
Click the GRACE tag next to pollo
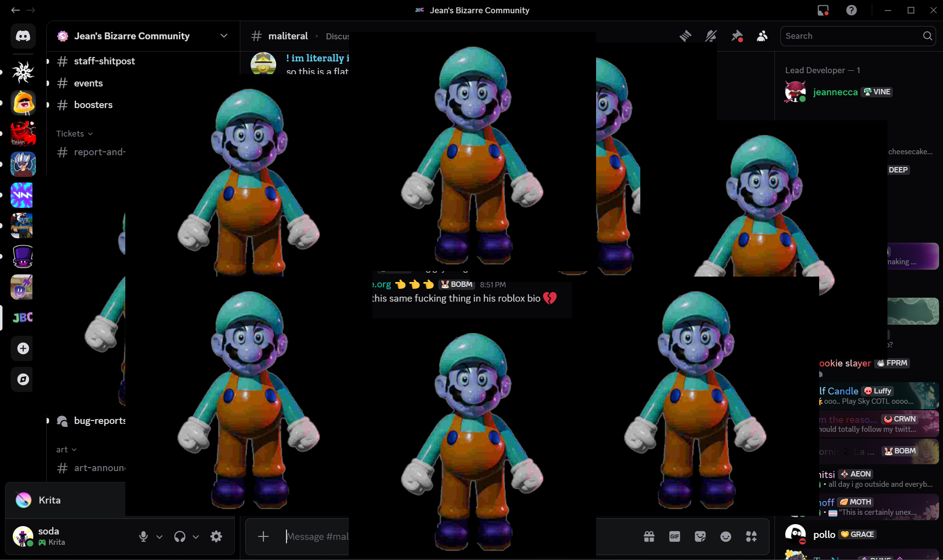(x=857, y=534)
